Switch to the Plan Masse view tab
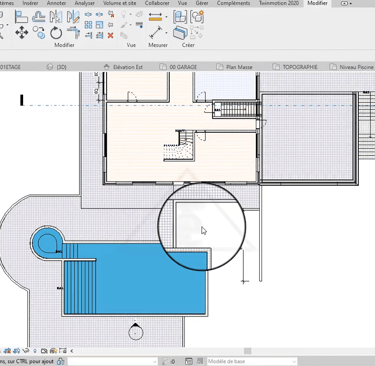Viewport: 375px width, 366px height. [x=239, y=67]
